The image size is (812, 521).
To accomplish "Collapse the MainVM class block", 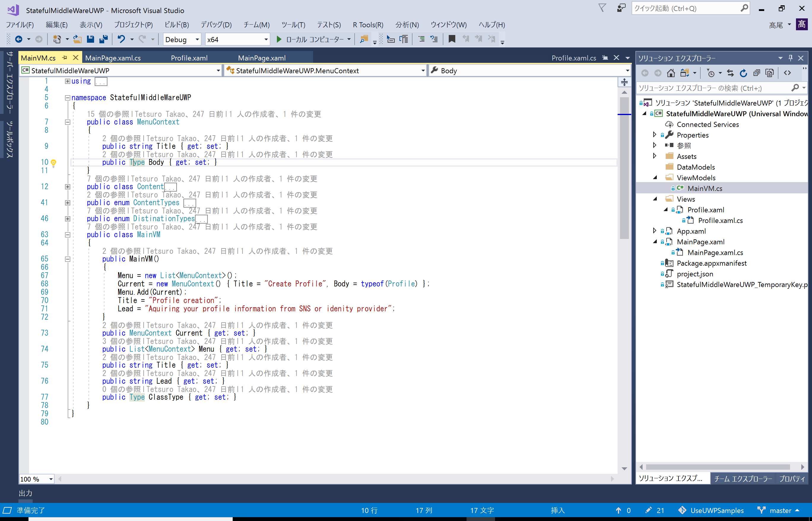I will [67, 235].
